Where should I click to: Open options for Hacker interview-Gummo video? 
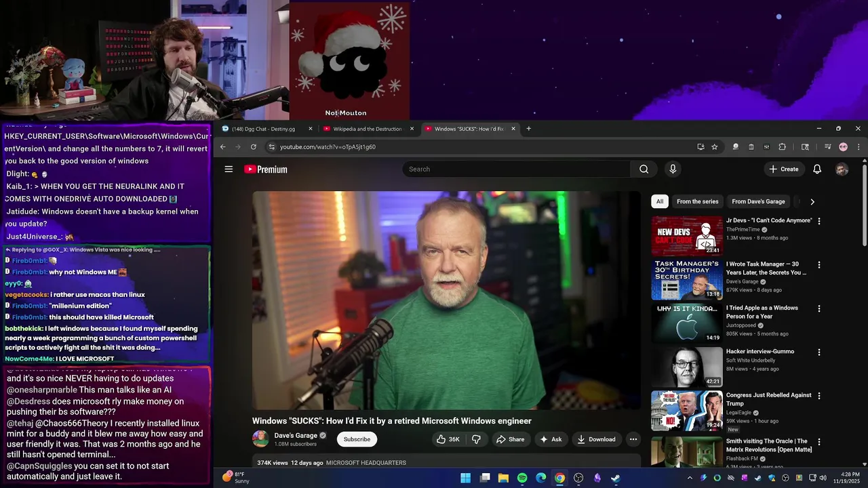pos(818,352)
